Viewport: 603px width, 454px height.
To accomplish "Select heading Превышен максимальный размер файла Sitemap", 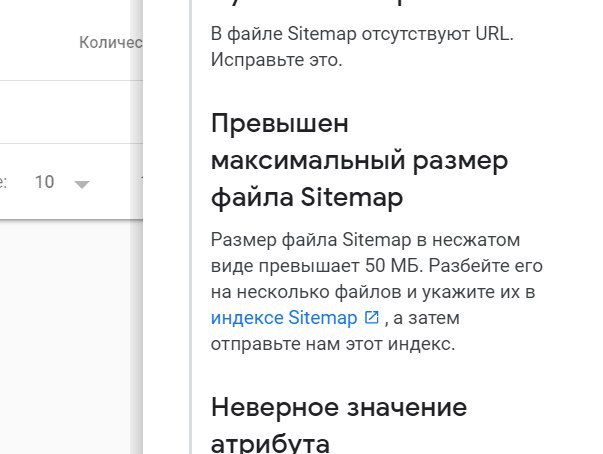I will [360, 161].
